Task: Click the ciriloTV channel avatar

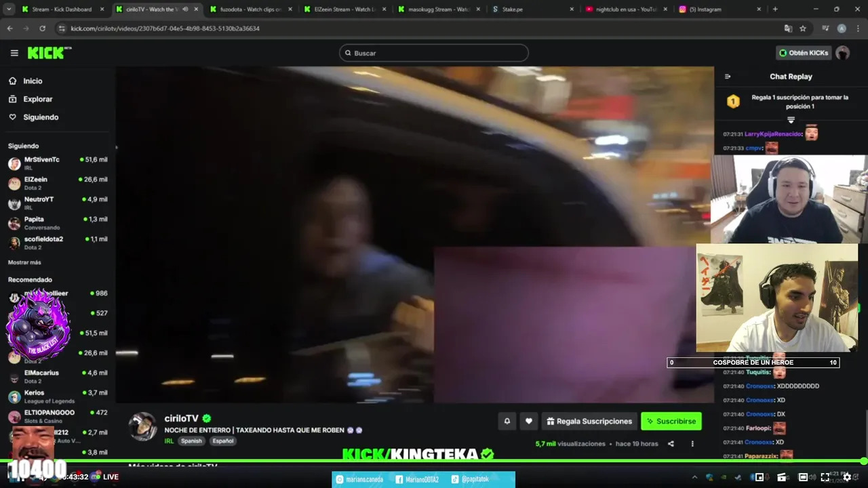Action: (143, 426)
